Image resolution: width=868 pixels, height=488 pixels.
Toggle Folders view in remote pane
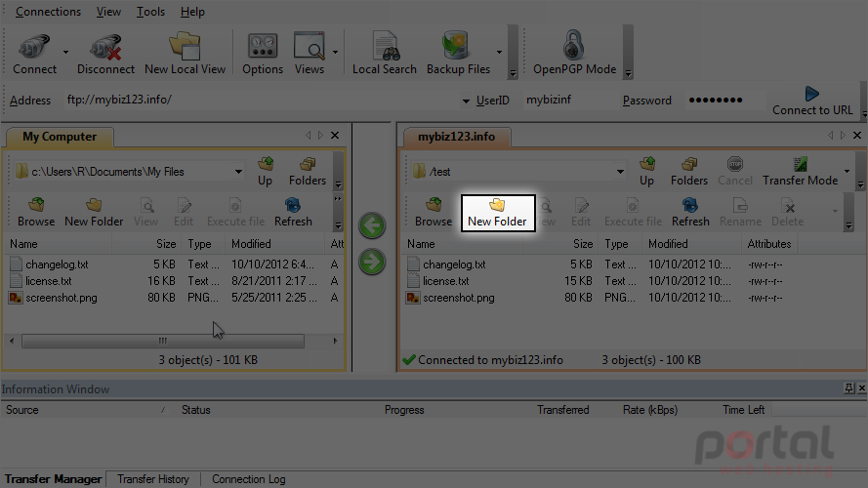pyautogui.click(x=689, y=172)
